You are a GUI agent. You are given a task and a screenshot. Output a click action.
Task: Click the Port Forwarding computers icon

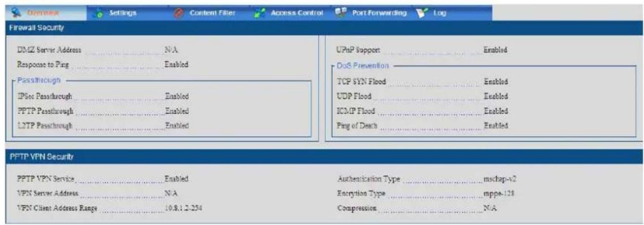(x=341, y=13)
